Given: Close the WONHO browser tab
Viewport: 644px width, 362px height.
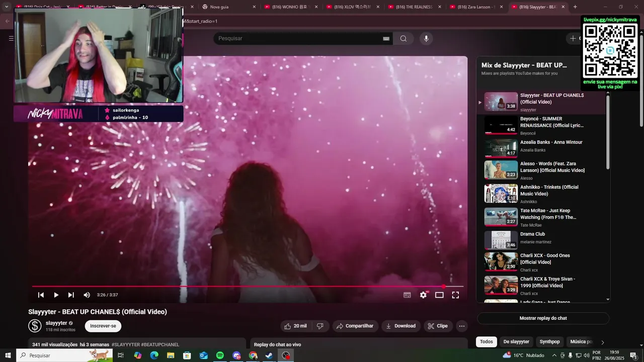Looking at the screenshot, I should pos(315,7).
